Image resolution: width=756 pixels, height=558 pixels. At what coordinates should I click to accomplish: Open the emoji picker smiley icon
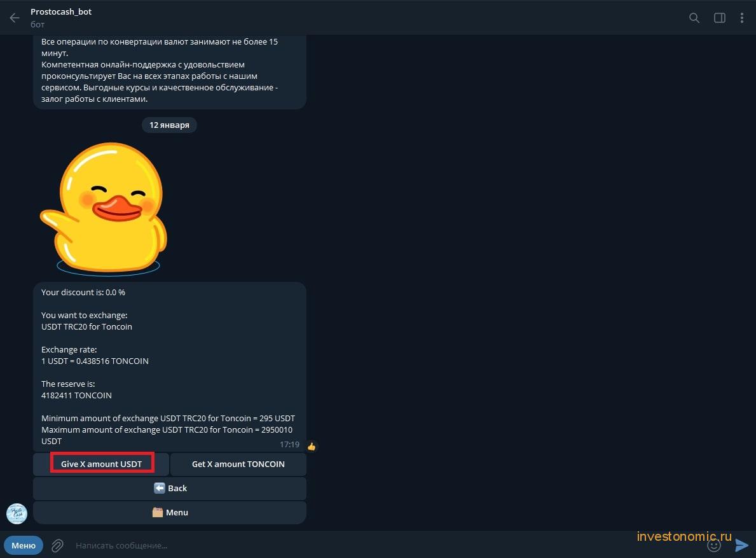(713, 545)
